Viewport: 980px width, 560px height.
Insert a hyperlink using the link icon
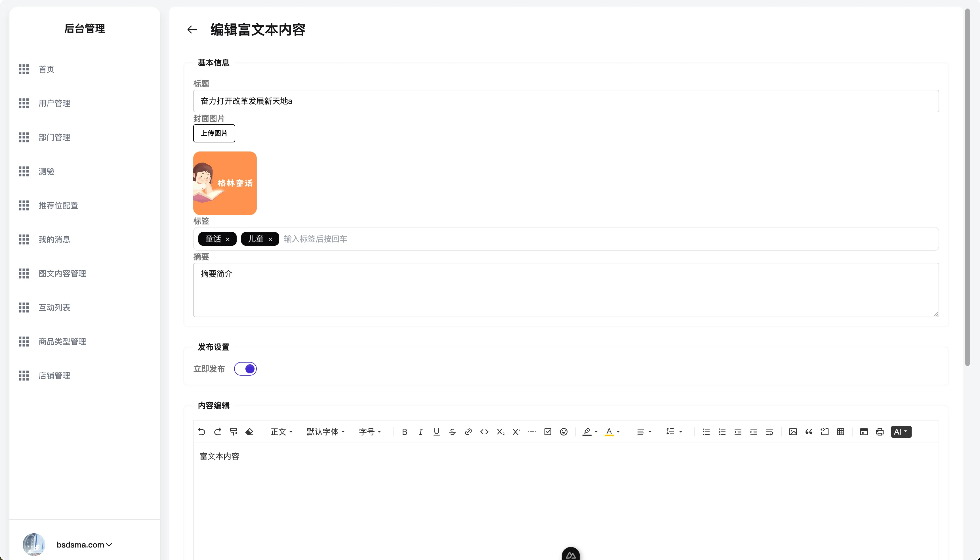coord(468,432)
